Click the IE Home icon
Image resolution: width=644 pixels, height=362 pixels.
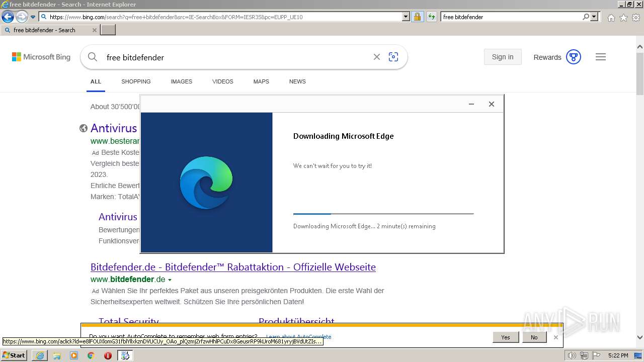611,18
